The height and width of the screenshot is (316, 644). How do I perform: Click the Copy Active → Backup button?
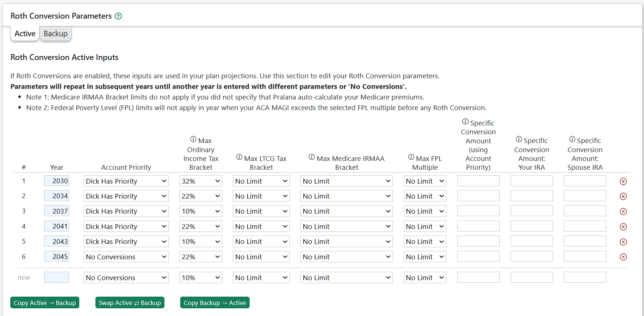45,303
